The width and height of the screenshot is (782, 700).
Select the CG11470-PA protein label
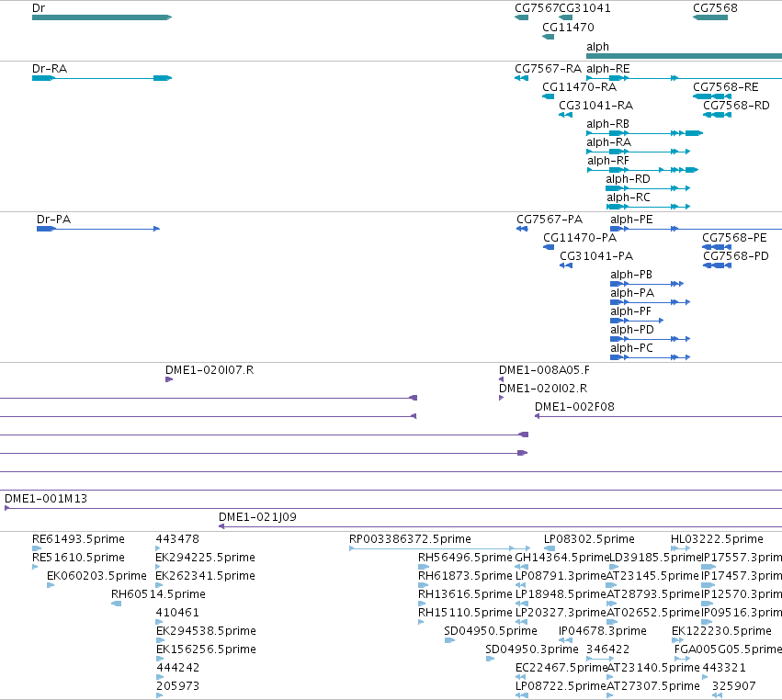(x=580, y=237)
